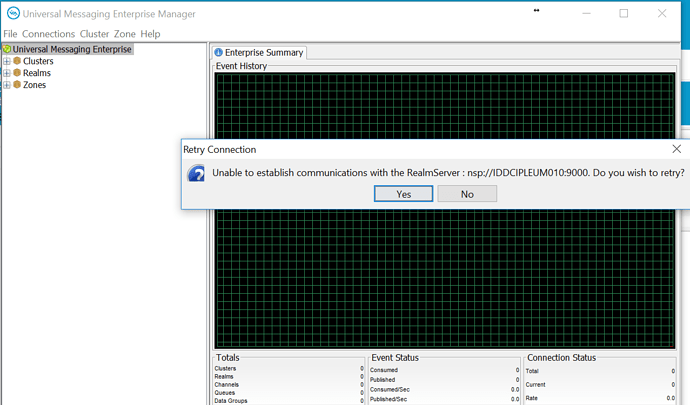Select Universal Messaging Enterprise tree root
The width and height of the screenshot is (690, 405).
pos(72,49)
